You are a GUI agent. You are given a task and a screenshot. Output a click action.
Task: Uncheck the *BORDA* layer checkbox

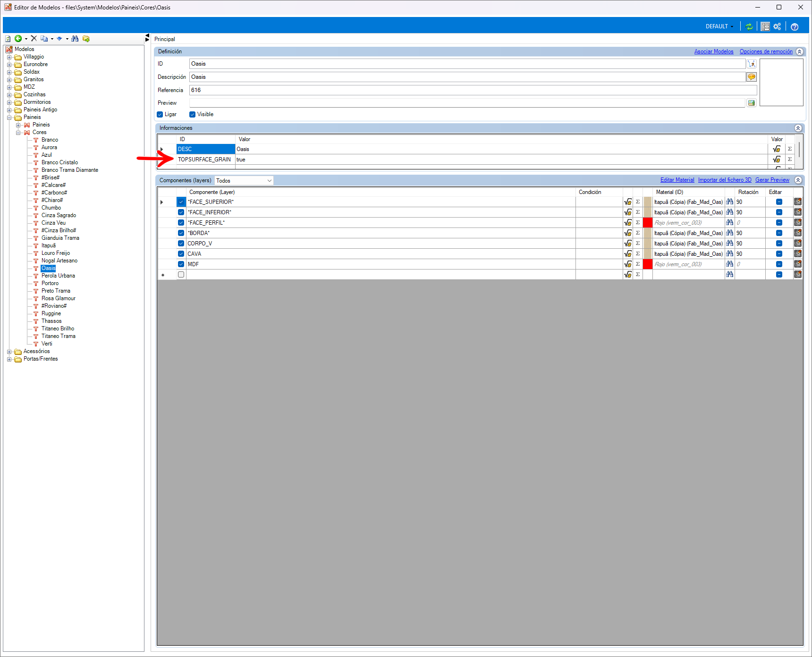click(x=181, y=233)
